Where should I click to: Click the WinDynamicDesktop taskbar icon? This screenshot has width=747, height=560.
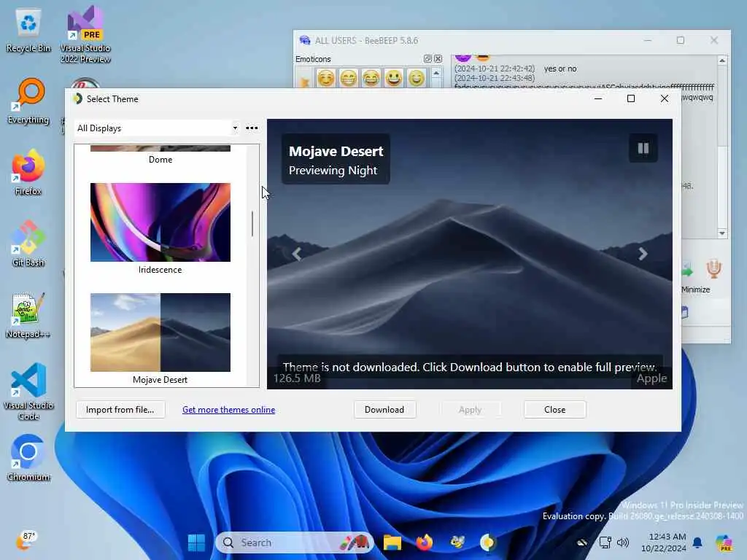click(x=488, y=542)
